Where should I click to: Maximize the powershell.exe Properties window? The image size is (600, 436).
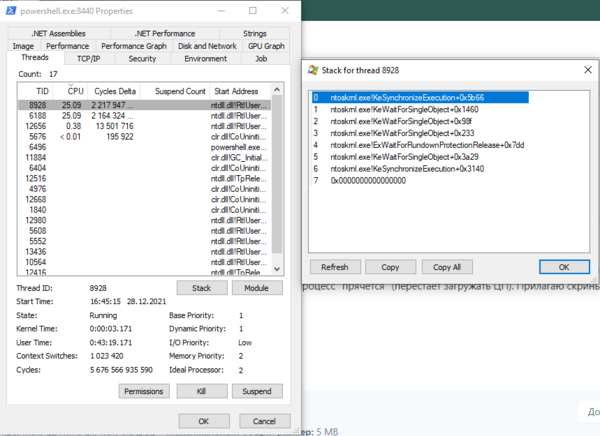(253, 11)
